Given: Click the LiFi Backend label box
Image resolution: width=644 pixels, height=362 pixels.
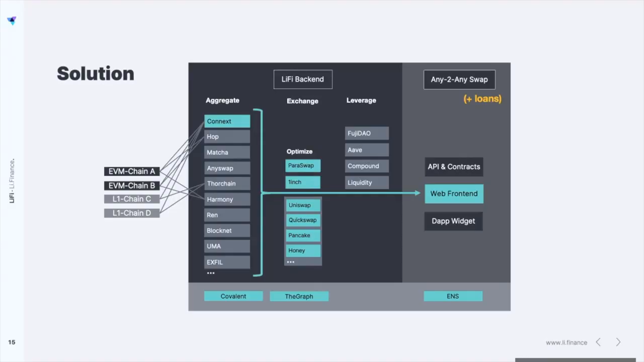Looking at the screenshot, I should click(303, 79).
